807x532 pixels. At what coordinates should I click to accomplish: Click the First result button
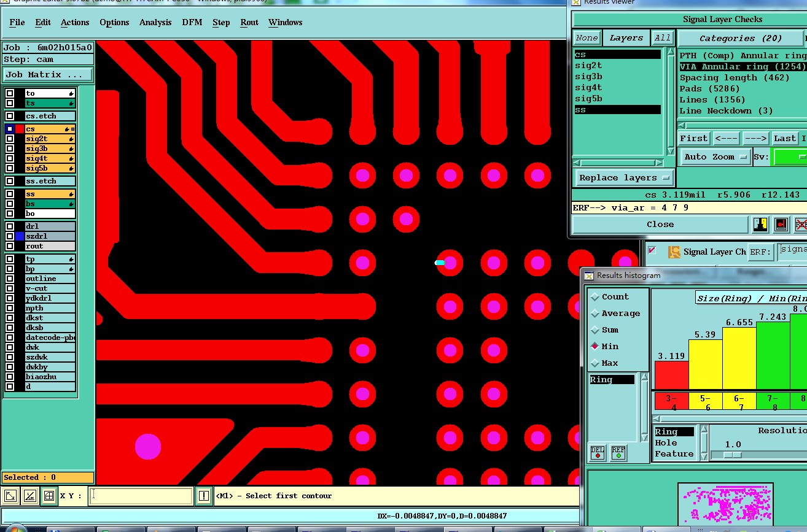coord(694,139)
